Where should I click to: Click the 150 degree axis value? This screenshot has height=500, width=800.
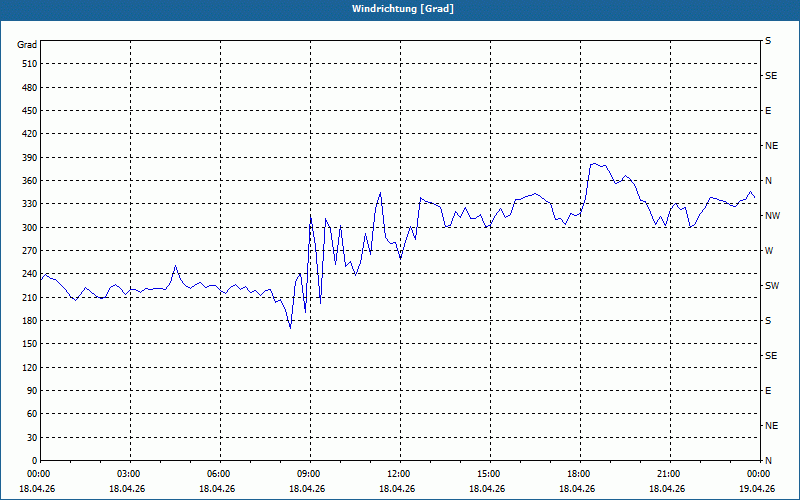click(x=30, y=344)
